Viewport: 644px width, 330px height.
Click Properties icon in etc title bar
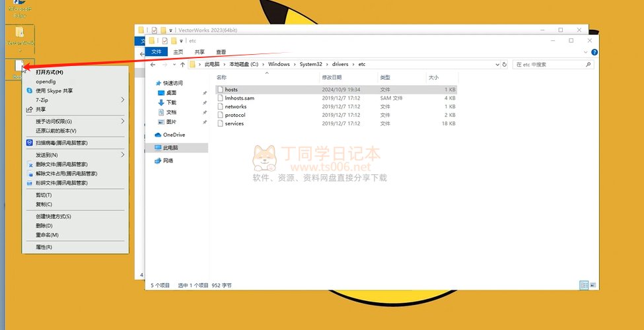coord(164,41)
